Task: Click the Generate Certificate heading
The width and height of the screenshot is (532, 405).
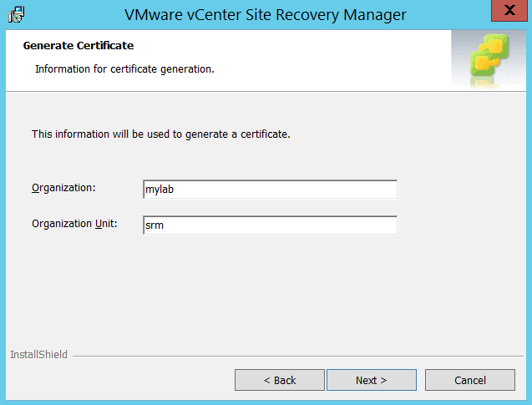Action: [x=79, y=45]
